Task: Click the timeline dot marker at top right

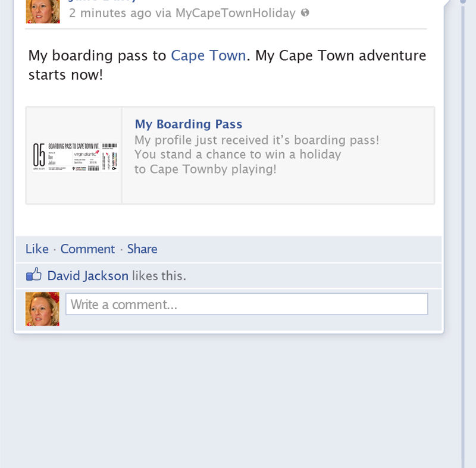Action: point(463,2)
